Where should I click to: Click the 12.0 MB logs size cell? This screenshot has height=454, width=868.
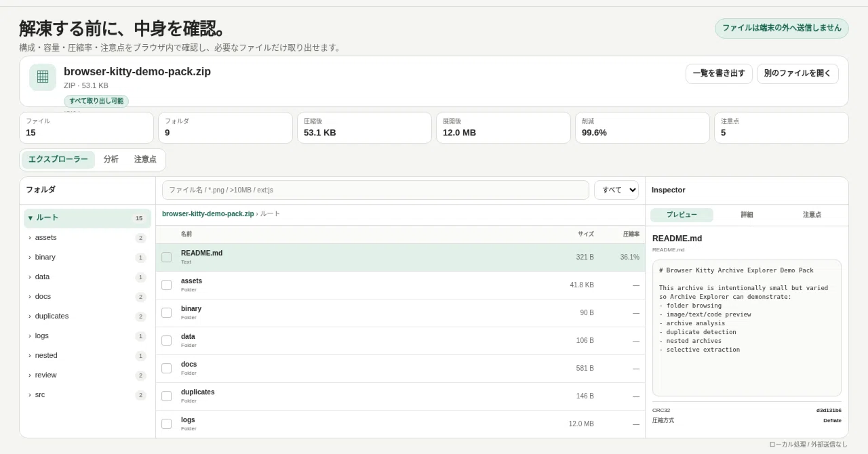[581, 424]
